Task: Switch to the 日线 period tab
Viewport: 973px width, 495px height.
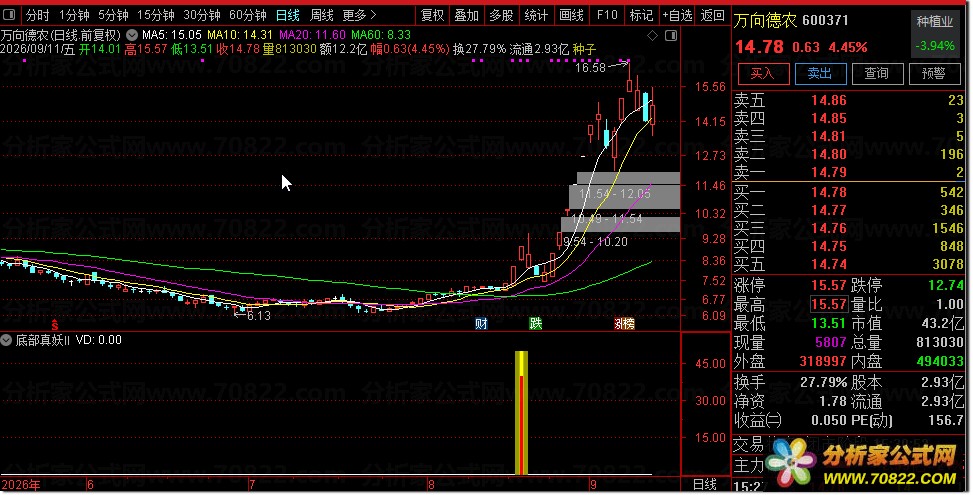Action: click(288, 15)
